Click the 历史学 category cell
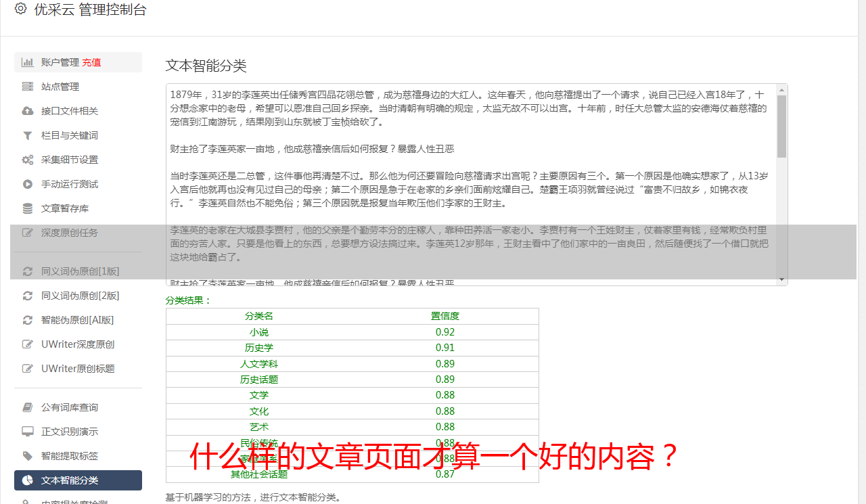The height and width of the screenshot is (504, 866). (x=259, y=348)
